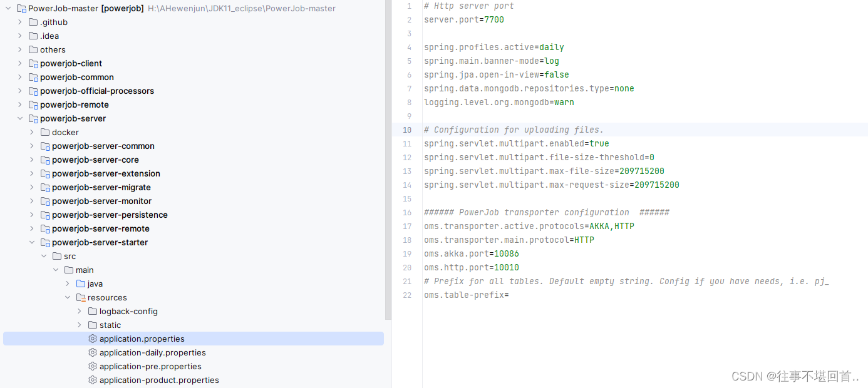Select application-pre.properties in the tree

[x=150, y=366]
